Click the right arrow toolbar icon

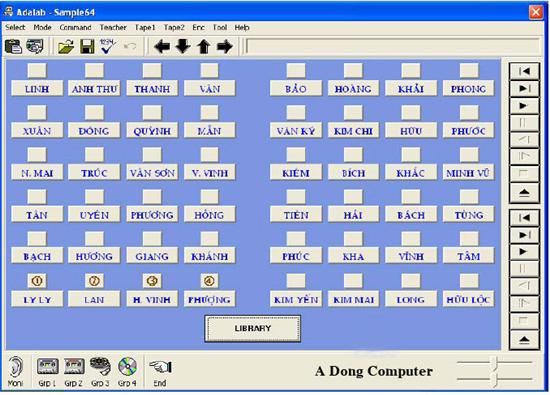point(225,46)
